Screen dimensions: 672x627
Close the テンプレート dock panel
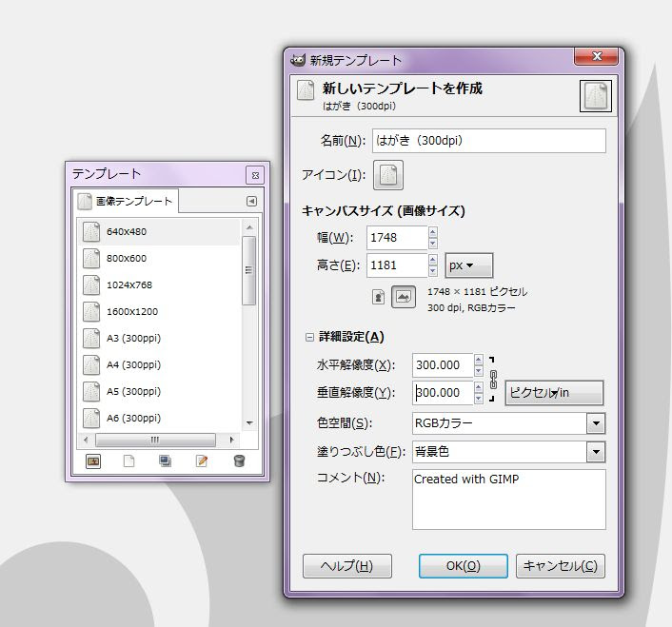point(255,175)
